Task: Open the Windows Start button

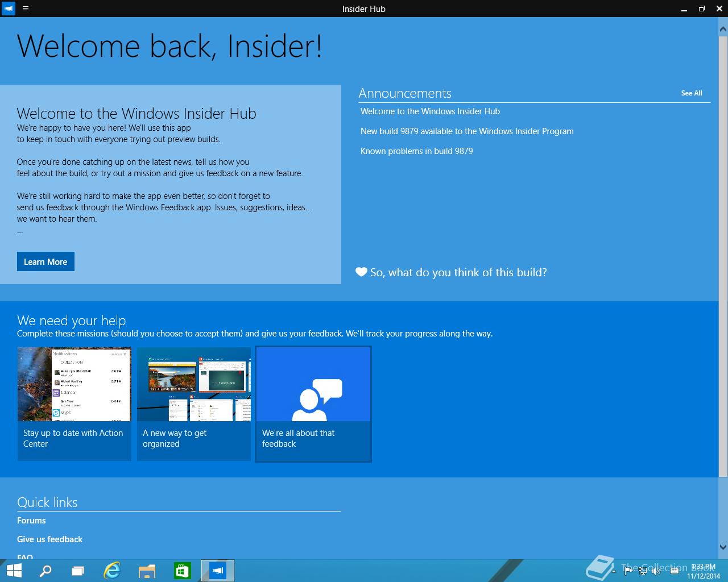Action: [14, 571]
